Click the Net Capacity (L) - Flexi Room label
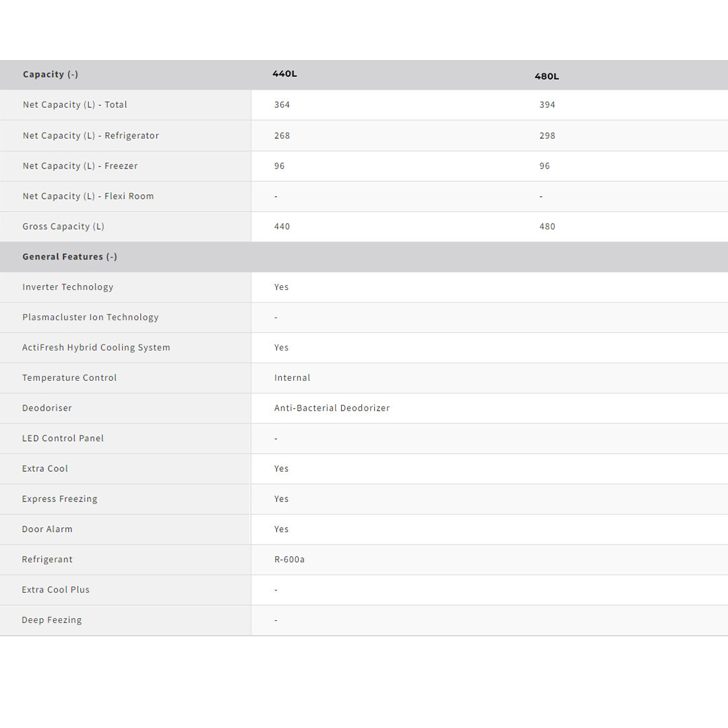Screen dimensions: 728x728 click(x=88, y=196)
